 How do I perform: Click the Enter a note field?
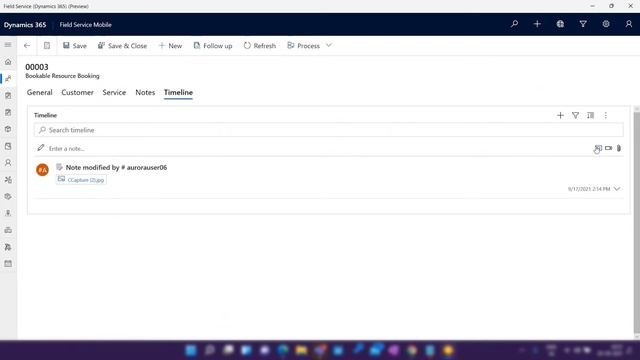pos(314,149)
